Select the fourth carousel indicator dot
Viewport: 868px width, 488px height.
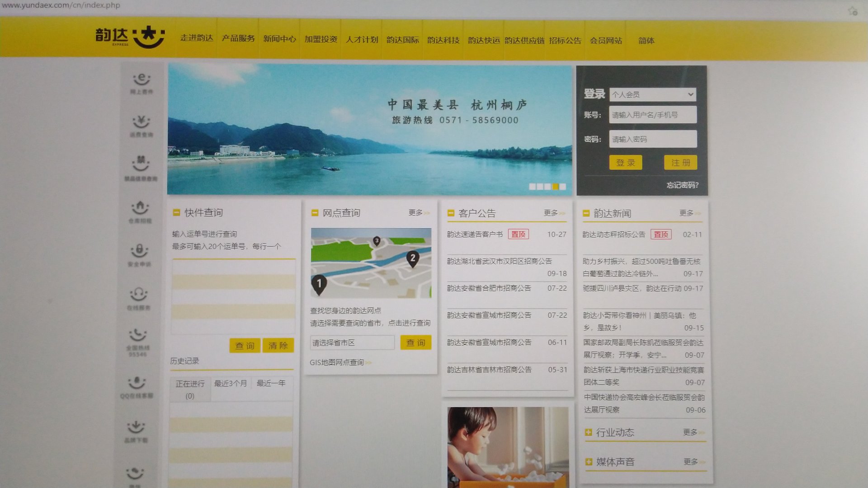[x=555, y=185]
